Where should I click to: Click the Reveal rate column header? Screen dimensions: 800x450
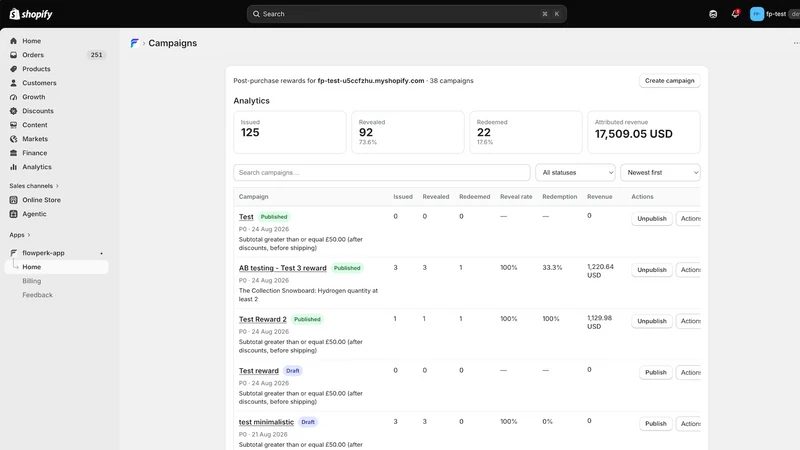click(516, 196)
